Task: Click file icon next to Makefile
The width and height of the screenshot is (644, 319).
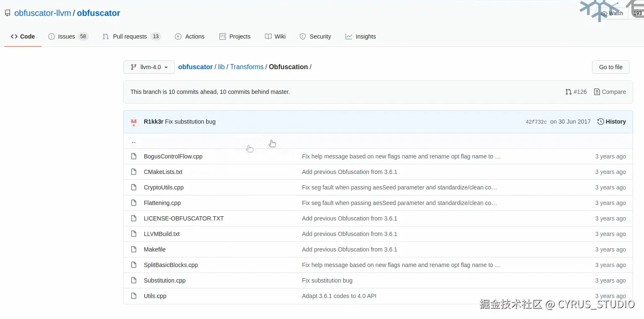Action: point(134,249)
